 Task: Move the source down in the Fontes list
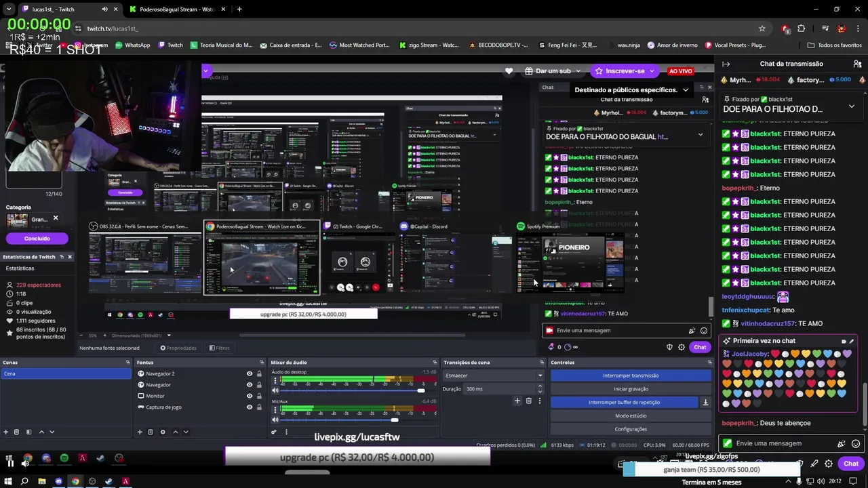186,432
